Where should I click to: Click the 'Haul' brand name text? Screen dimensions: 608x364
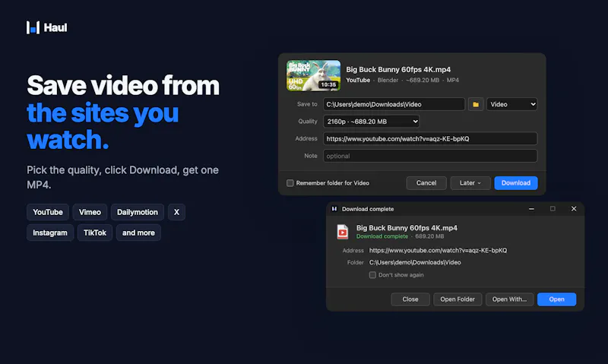coord(55,27)
